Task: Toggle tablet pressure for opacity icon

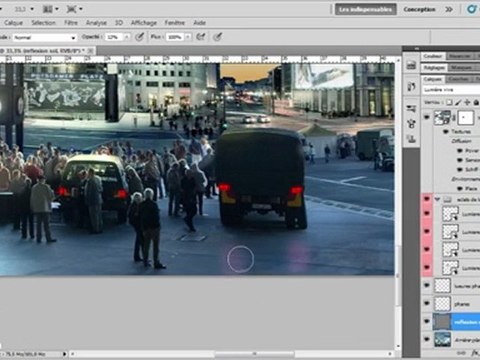Action: point(139,37)
